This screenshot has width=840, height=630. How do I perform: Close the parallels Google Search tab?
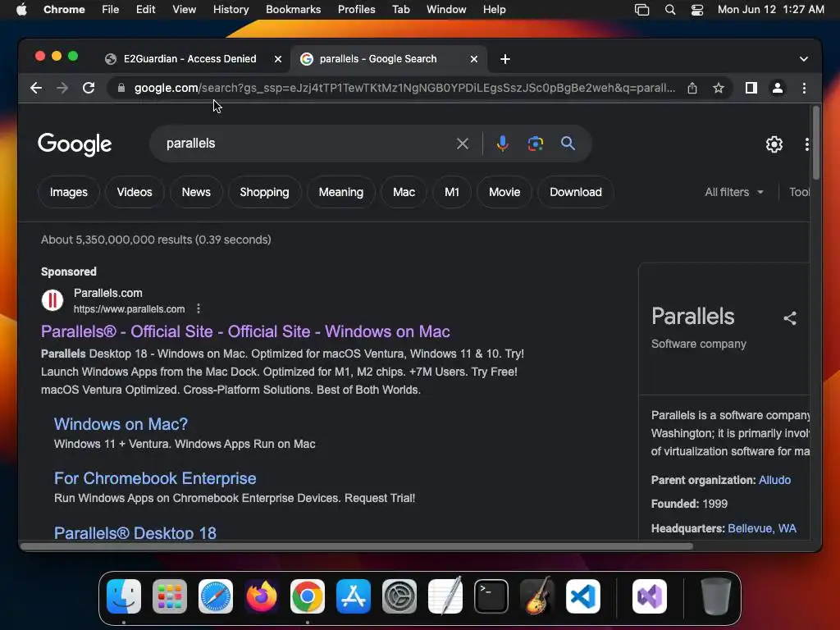(x=473, y=59)
